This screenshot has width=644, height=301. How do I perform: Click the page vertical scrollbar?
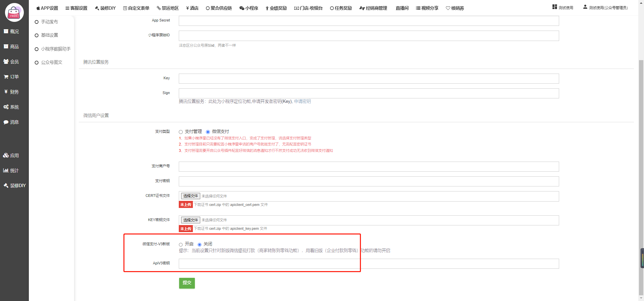pos(641,168)
